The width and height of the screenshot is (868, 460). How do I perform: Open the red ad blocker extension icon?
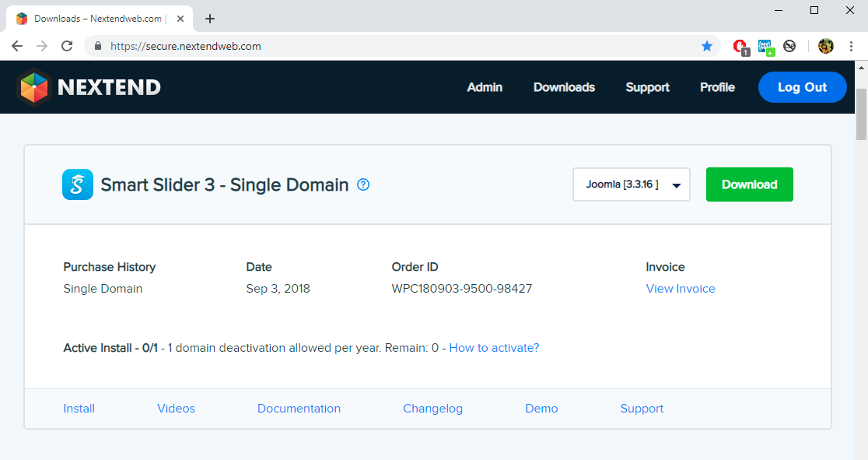[x=740, y=47]
